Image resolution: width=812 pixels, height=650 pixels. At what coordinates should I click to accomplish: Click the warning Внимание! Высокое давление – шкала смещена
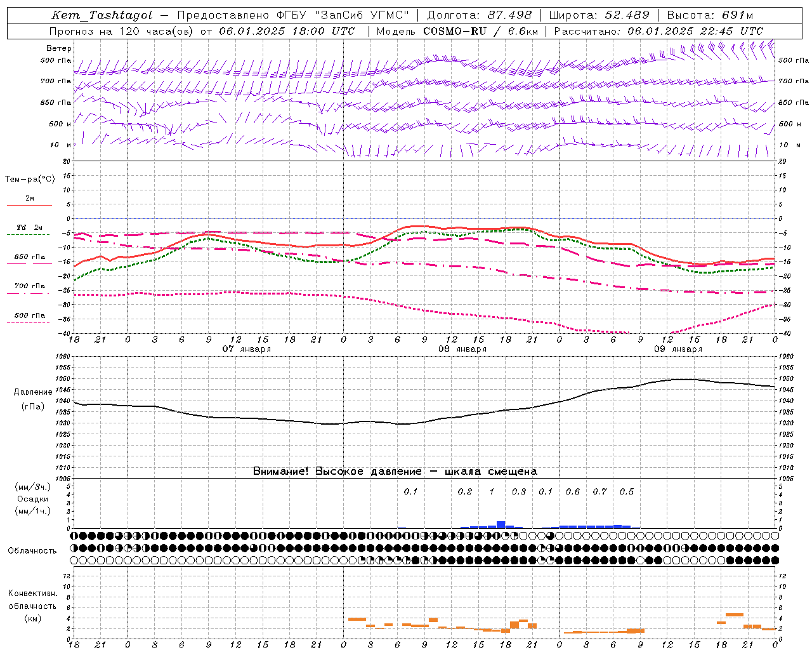click(395, 472)
